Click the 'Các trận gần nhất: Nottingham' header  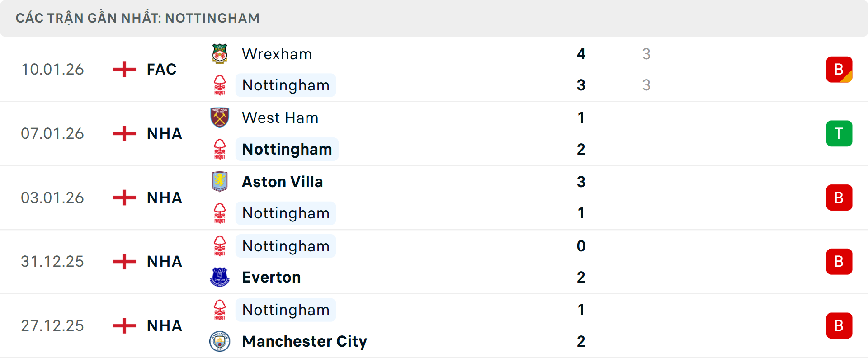pos(137,18)
